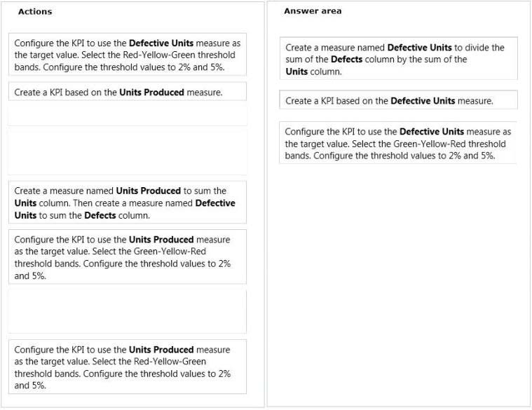Viewport: 532px width, 410px height.
Task: Select the large empty slot in Actions middle
Action: click(x=128, y=151)
